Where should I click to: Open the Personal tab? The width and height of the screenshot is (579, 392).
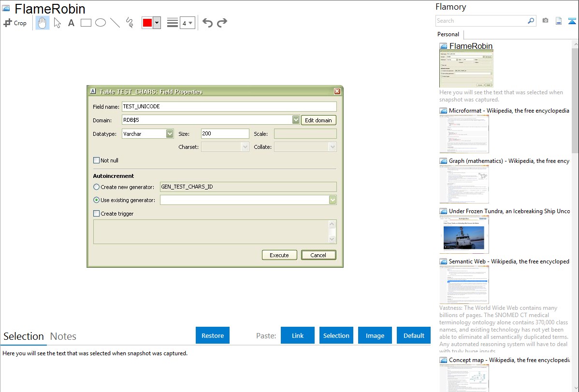click(x=448, y=34)
